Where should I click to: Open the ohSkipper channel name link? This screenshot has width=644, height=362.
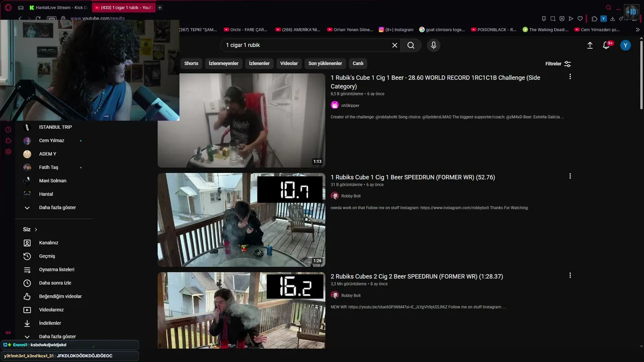click(350, 106)
